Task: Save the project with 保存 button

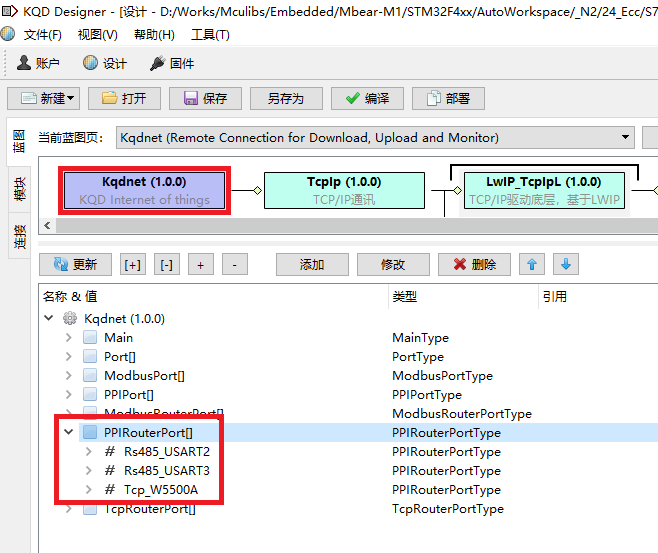Action: (204, 98)
